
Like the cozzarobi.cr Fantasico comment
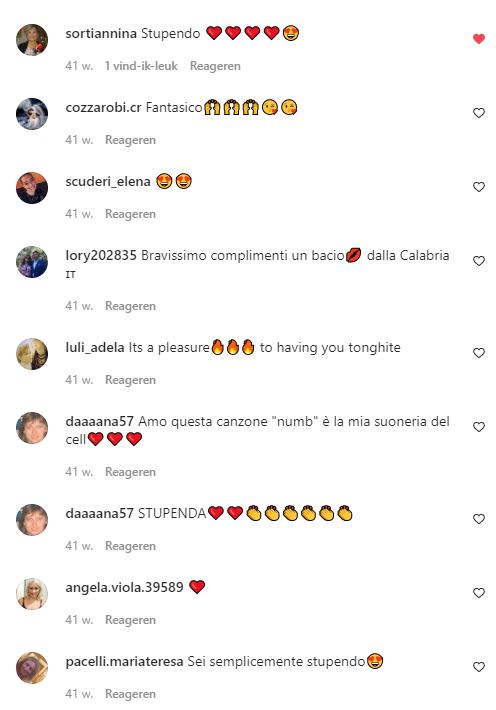479,113
